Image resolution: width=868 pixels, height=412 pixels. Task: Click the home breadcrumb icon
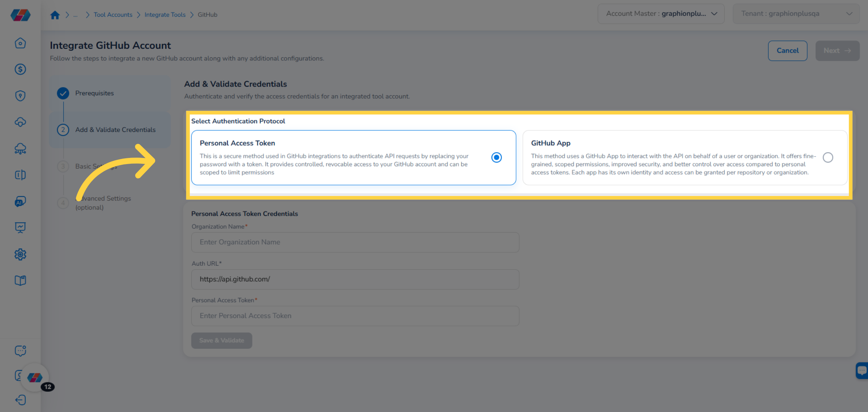(x=55, y=15)
